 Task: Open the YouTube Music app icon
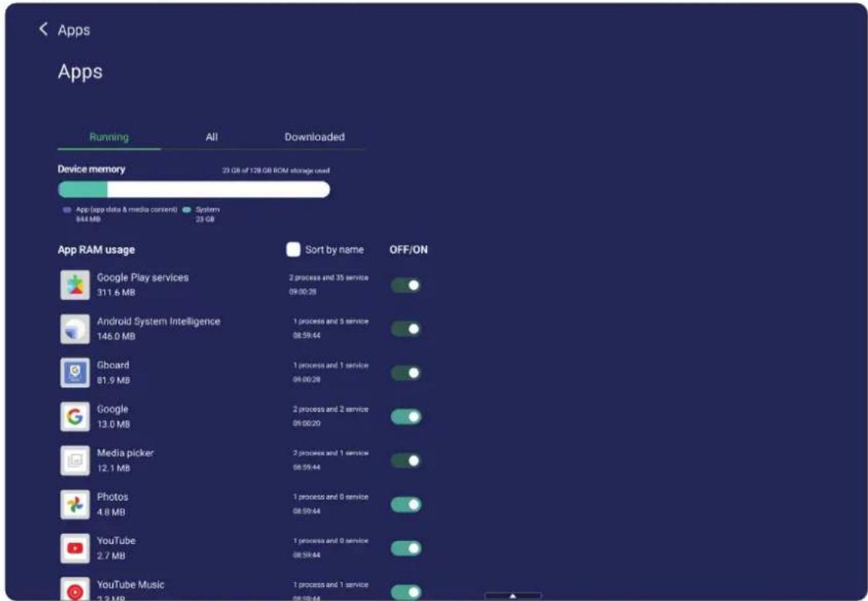pyautogui.click(x=76, y=589)
